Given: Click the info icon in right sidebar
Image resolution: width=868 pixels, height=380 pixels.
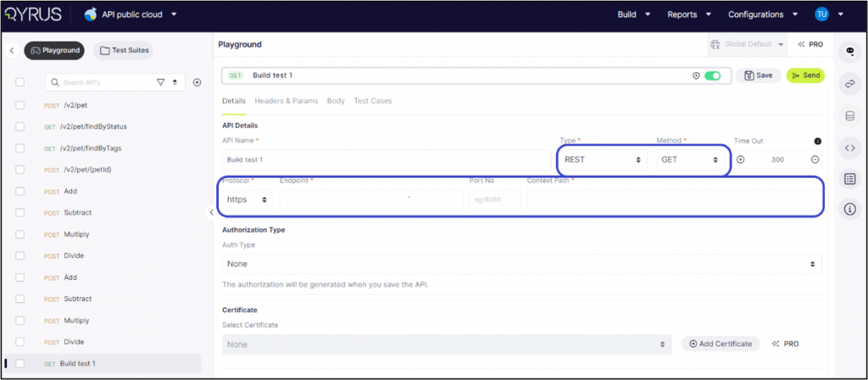Looking at the screenshot, I should [x=849, y=209].
